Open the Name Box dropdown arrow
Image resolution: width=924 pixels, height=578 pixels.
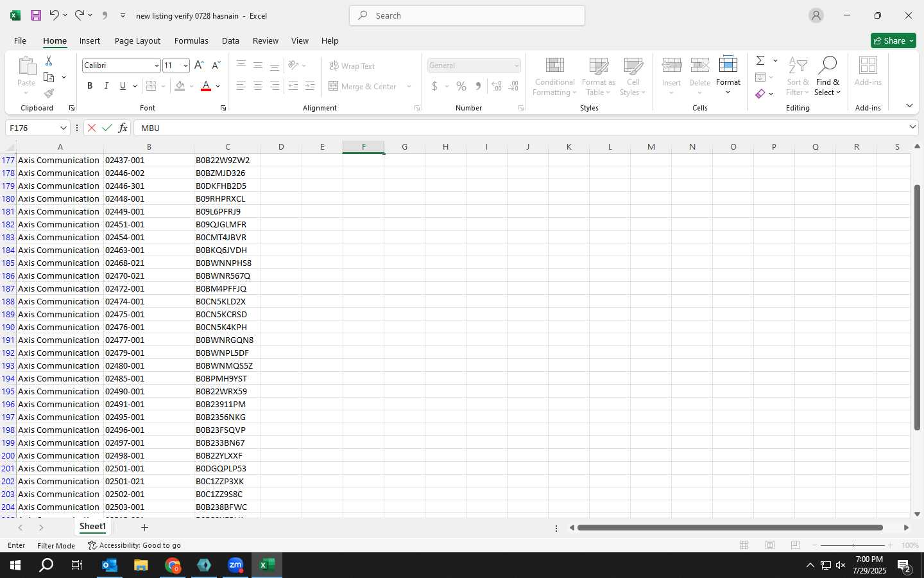tap(63, 128)
